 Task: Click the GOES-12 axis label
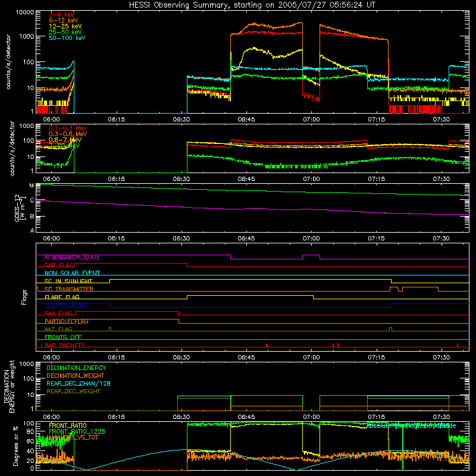click(x=20, y=208)
